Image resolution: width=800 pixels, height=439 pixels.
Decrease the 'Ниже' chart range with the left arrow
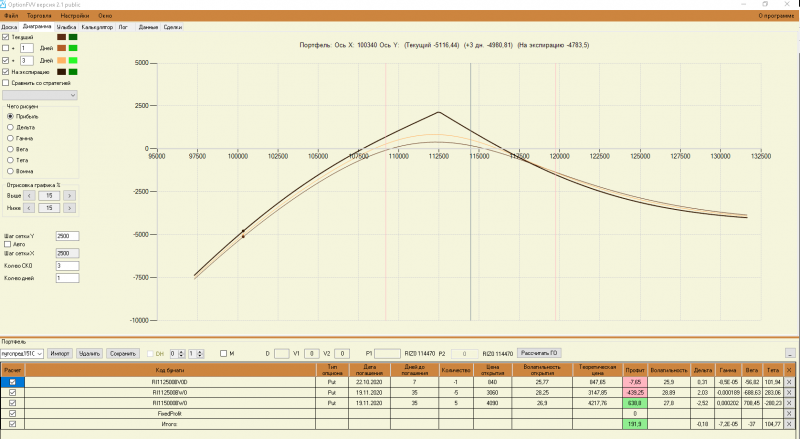pyautogui.click(x=29, y=208)
